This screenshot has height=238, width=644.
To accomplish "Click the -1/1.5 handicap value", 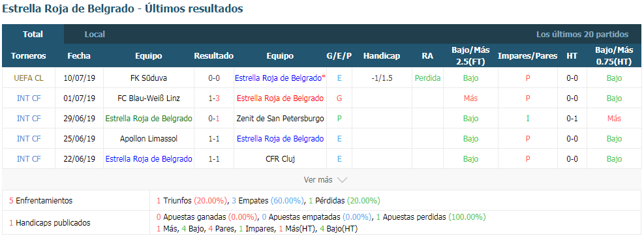I will (x=382, y=78).
